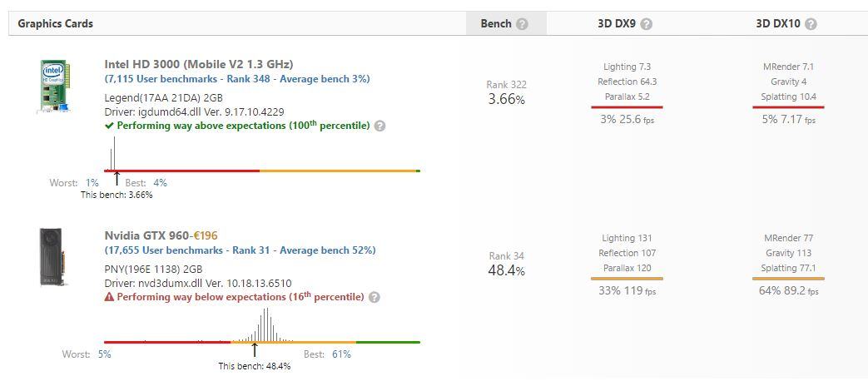Open Intel HD 3000 product title link

(x=198, y=64)
